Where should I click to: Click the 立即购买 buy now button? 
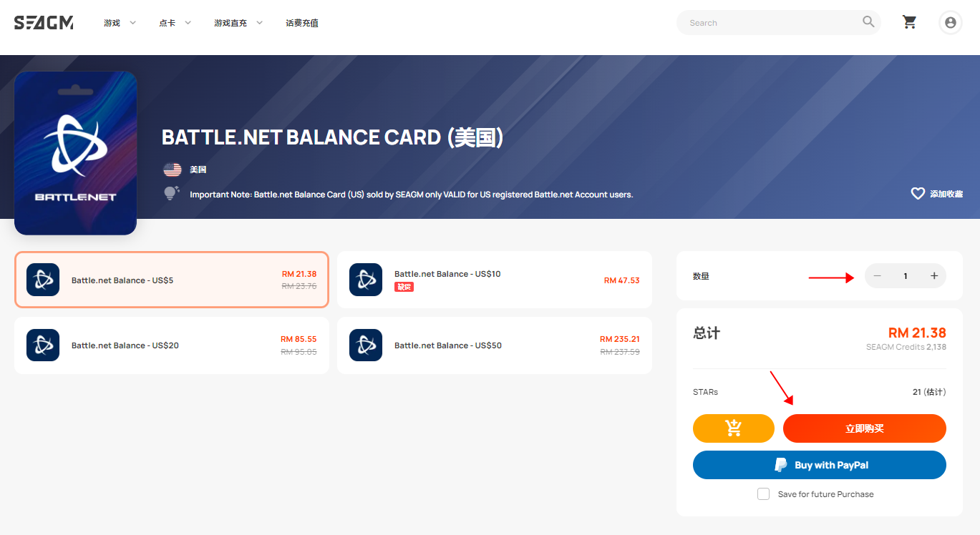tap(865, 428)
